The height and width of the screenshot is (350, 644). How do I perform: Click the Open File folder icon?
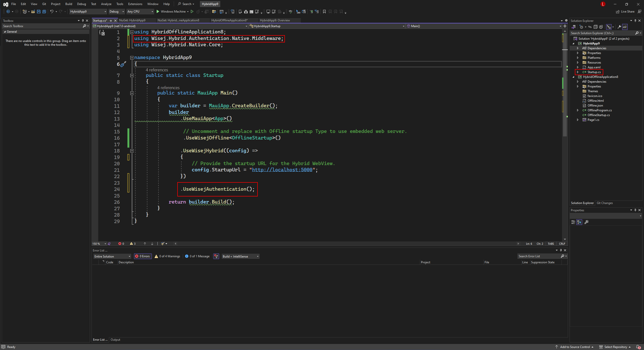[33, 12]
